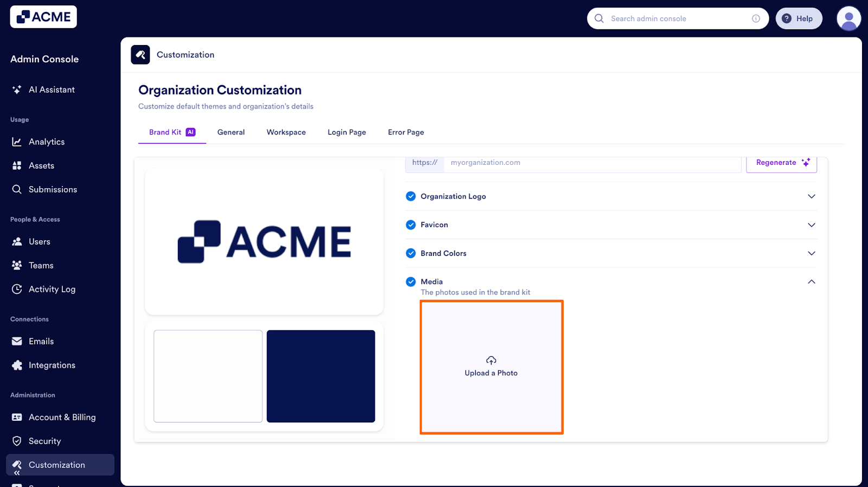Open the Login Page tab
The height and width of the screenshot is (487, 868).
pyautogui.click(x=347, y=132)
